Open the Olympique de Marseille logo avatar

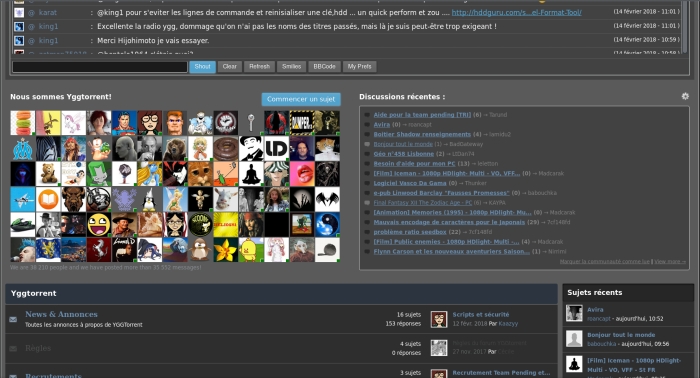(23, 149)
